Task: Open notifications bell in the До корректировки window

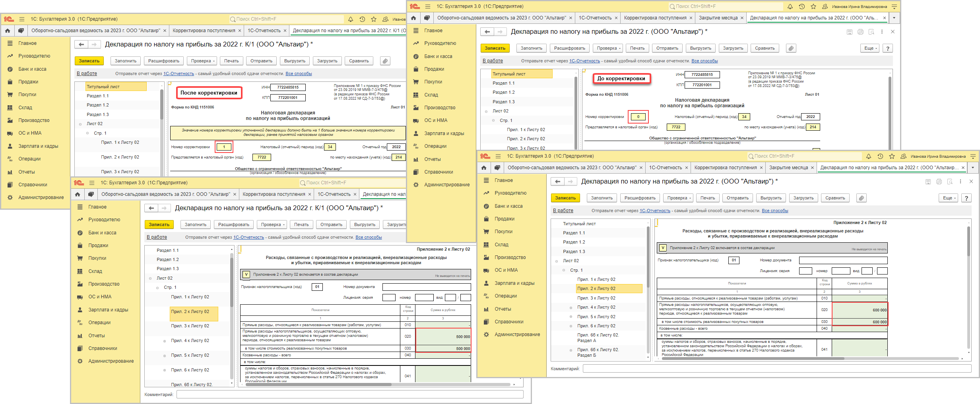Action: [790, 6]
